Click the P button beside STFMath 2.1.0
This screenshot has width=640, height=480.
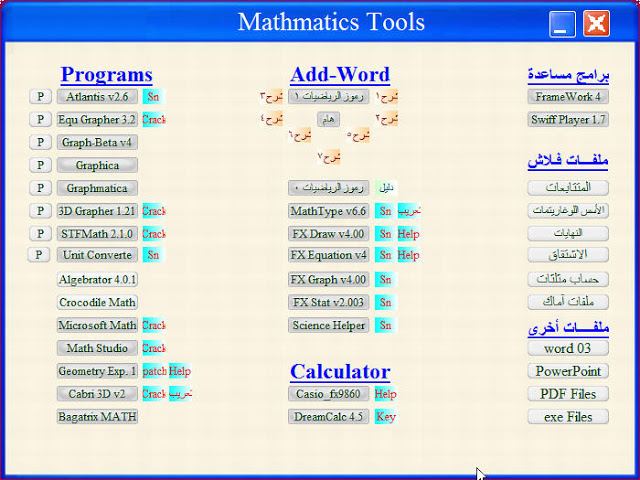click(40, 234)
